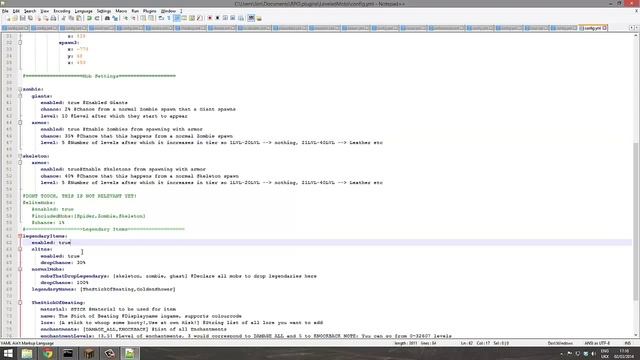Viewport: 640px width, 360px height.
Task: Toggle Show All Characters toolbar button
Action: pos(169,18)
